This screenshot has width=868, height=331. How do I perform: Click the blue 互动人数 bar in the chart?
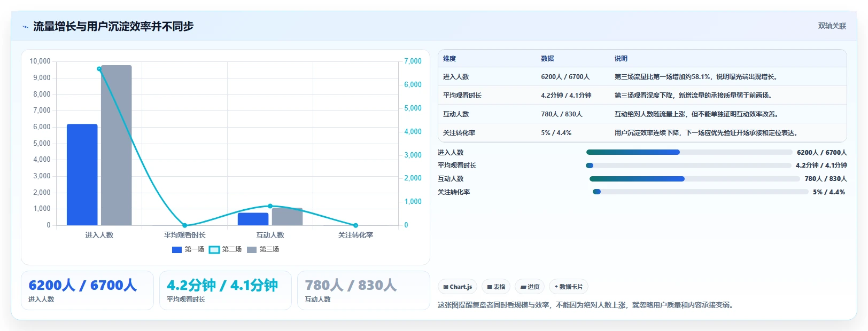[253, 219]
